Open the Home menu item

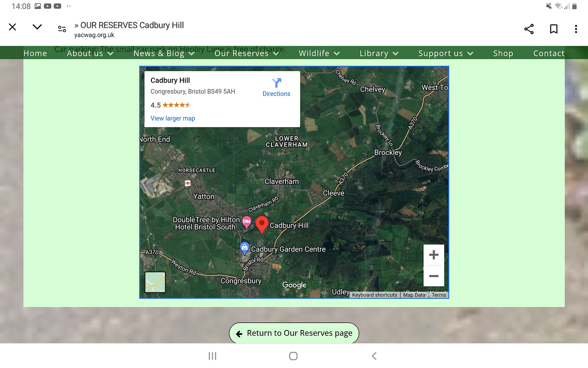click(35, 53)
